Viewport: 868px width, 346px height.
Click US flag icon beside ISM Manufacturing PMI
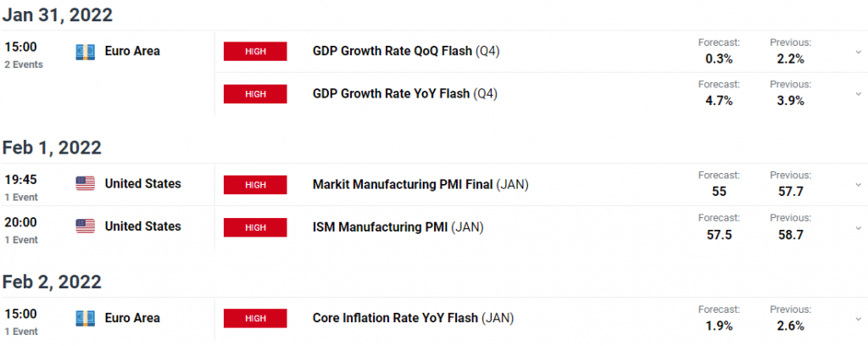coord(86,226)
